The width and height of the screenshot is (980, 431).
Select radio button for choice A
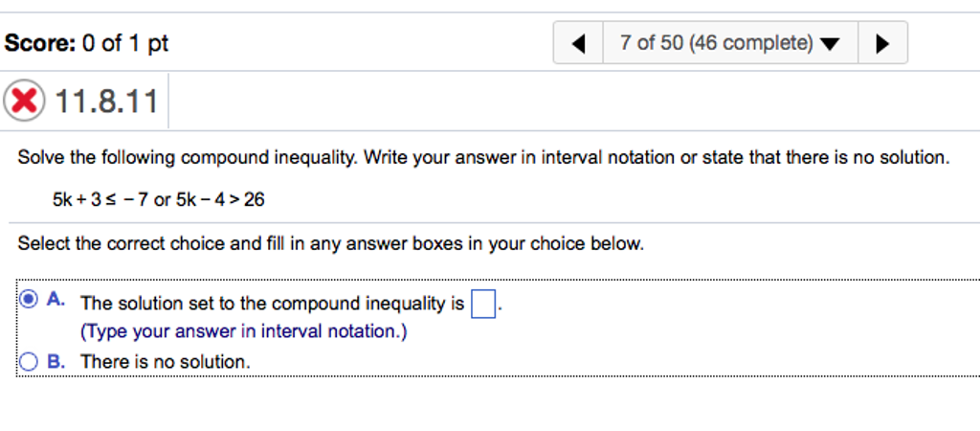click(29, 300)
